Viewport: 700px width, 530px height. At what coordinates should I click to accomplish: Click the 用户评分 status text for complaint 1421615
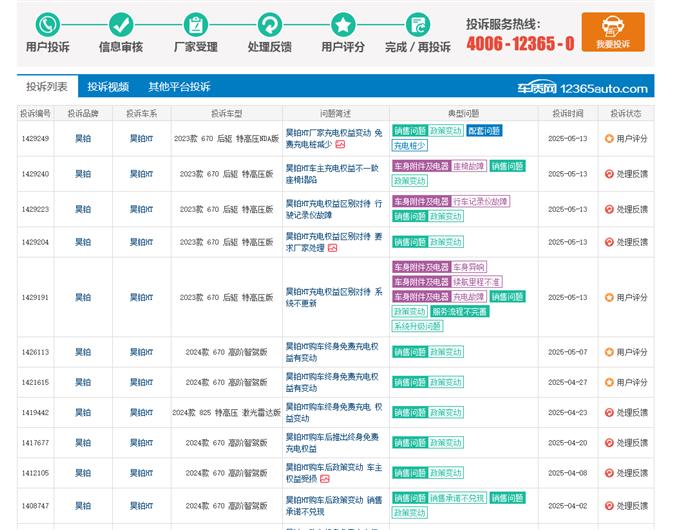[632, 382]
